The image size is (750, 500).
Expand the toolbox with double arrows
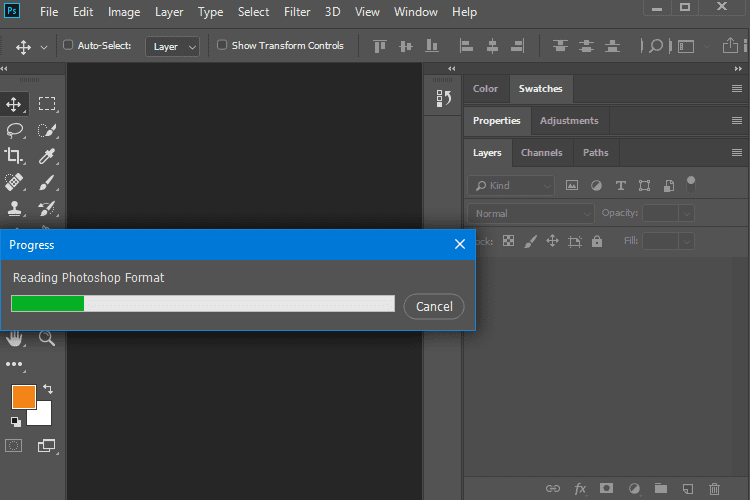(x=4, y=69)
